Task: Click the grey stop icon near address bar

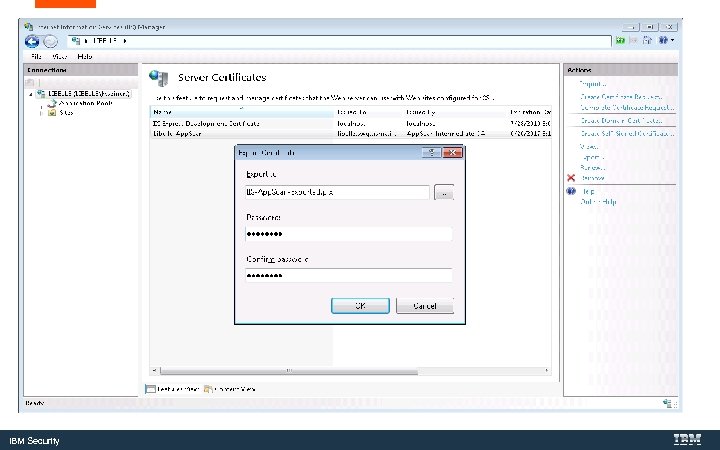Action: click(634, 40)
